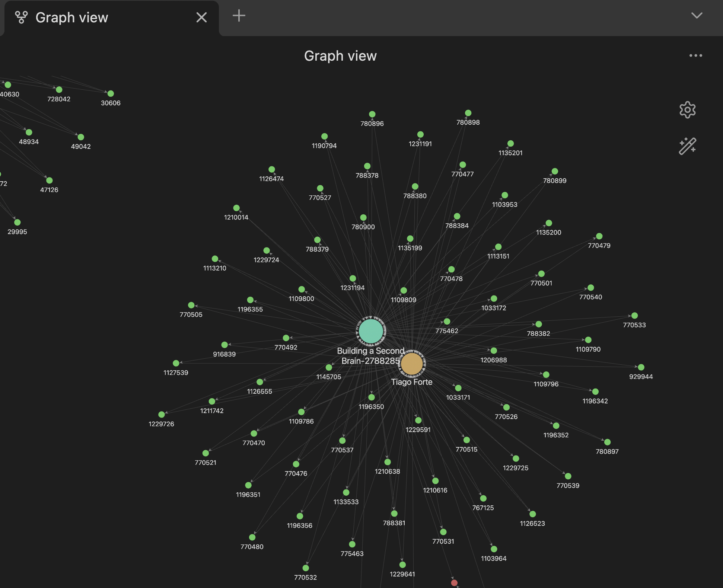Select node 770532

point(306,568)
